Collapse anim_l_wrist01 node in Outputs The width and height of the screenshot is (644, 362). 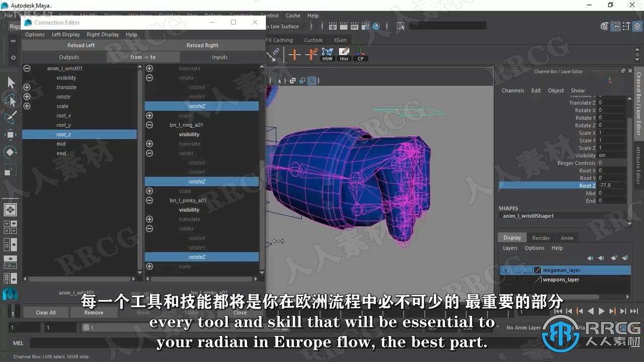27,68
